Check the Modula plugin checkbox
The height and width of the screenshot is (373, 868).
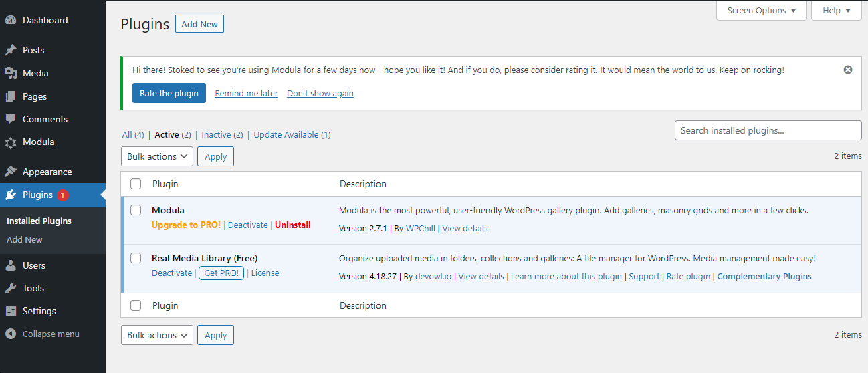[x=136, y=210]
